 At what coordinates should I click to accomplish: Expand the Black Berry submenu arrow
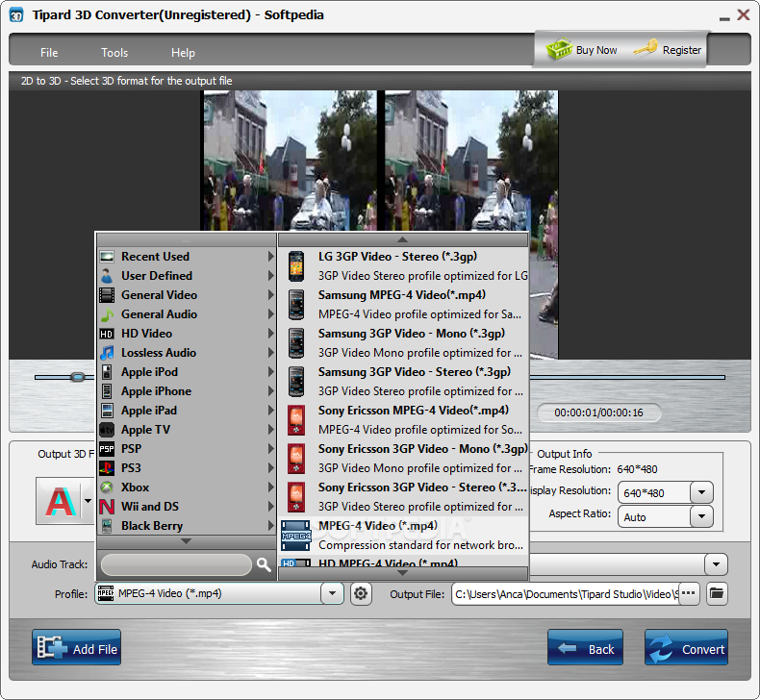271,526
